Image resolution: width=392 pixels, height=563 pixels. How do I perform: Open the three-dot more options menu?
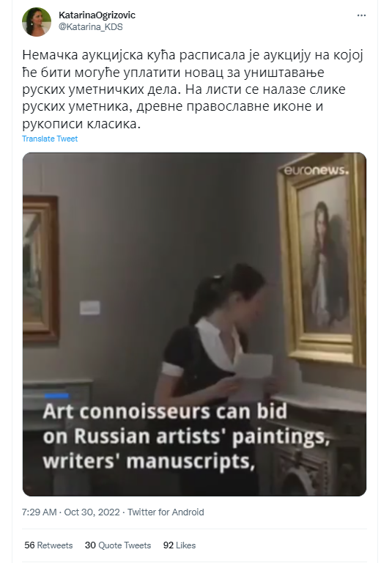[361, 15]
